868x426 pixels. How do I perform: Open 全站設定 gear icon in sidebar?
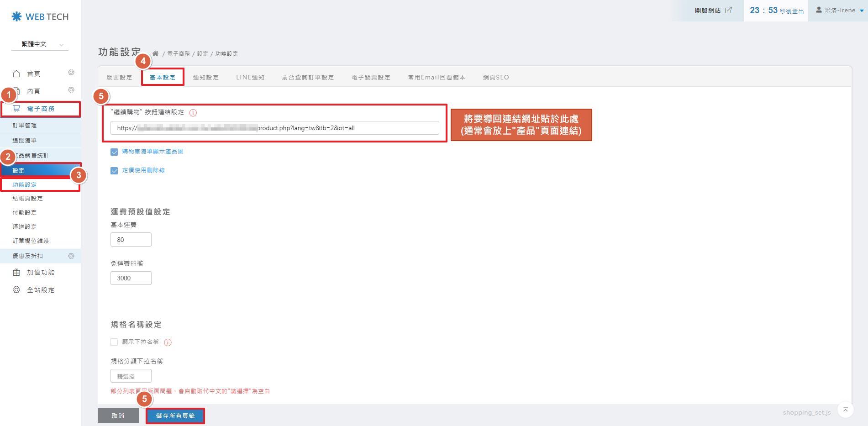point(16,290)
